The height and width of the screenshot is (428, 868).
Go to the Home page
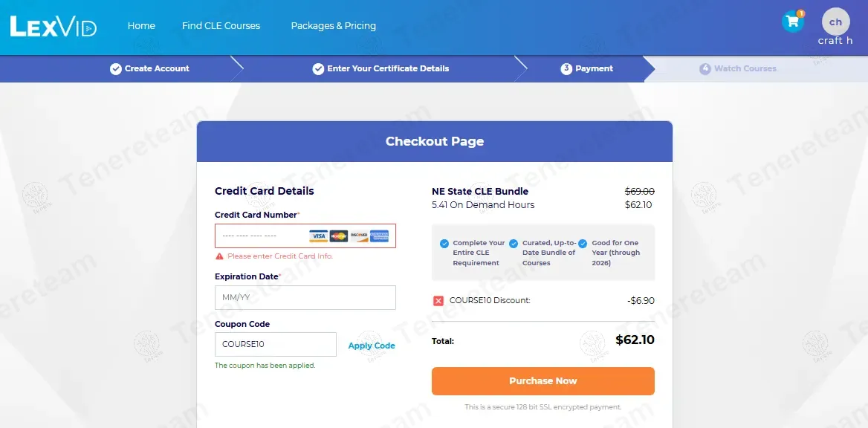click(x=141, y=26)
